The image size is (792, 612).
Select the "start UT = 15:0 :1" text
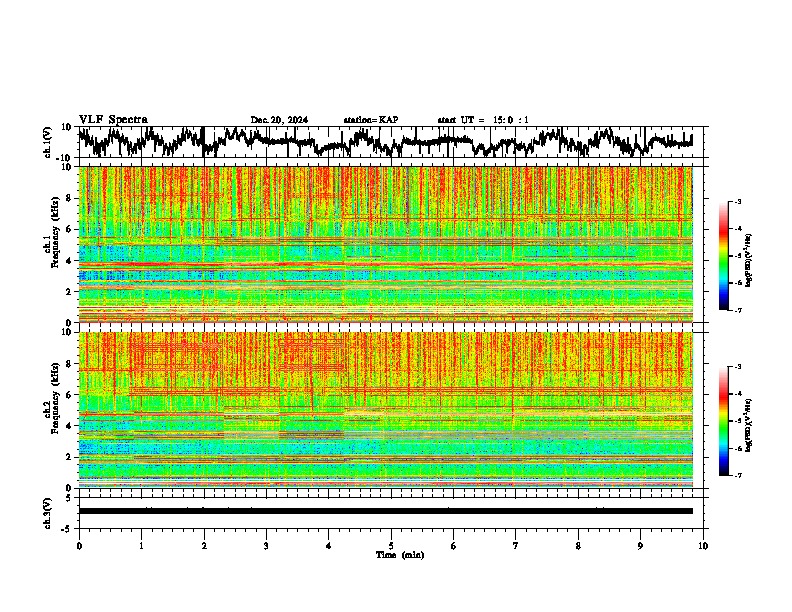[x=483, y=120]
